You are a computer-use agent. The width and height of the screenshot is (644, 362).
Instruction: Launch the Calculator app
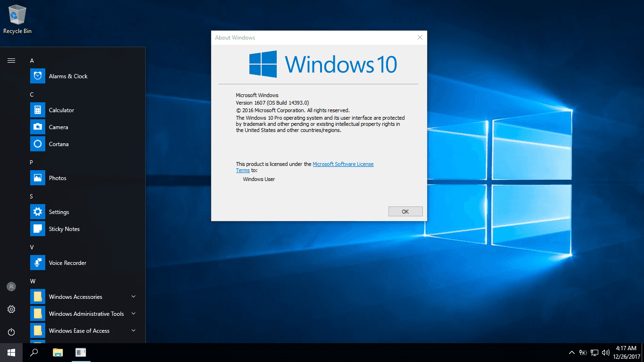pos(60,110)
